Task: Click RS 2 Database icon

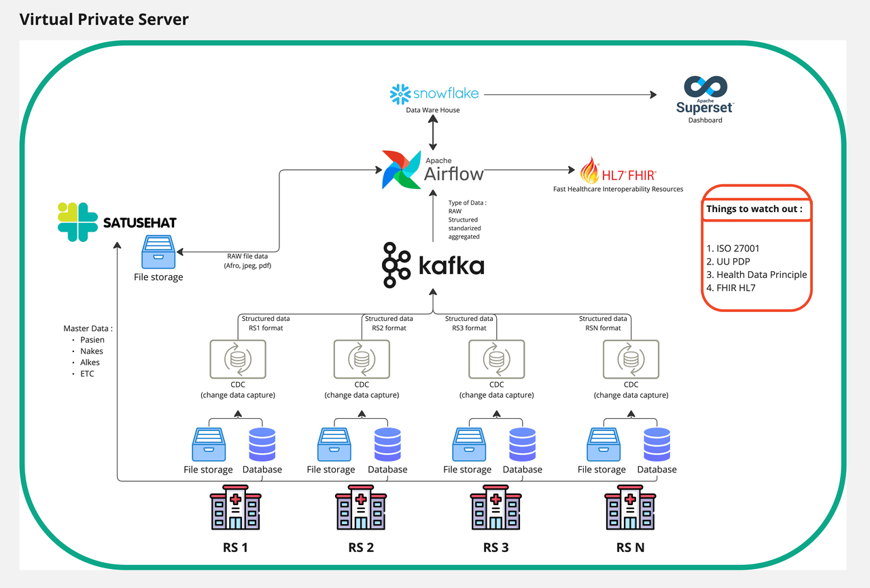Action: point(387,444)
